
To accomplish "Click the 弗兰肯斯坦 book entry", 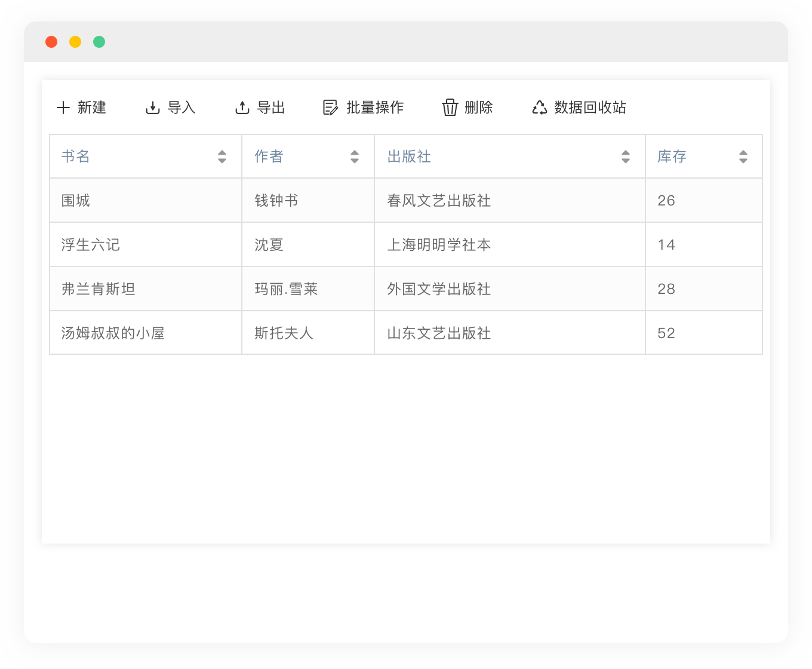I will [99, 289].
